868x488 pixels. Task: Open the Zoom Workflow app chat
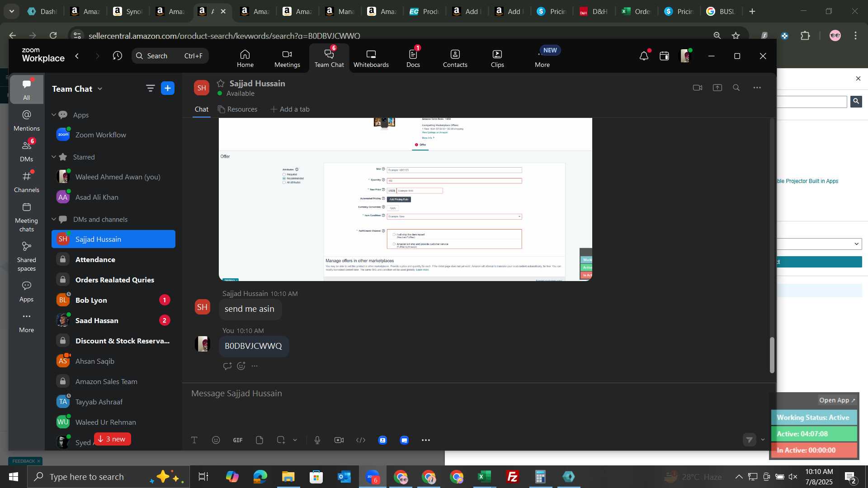113,135
